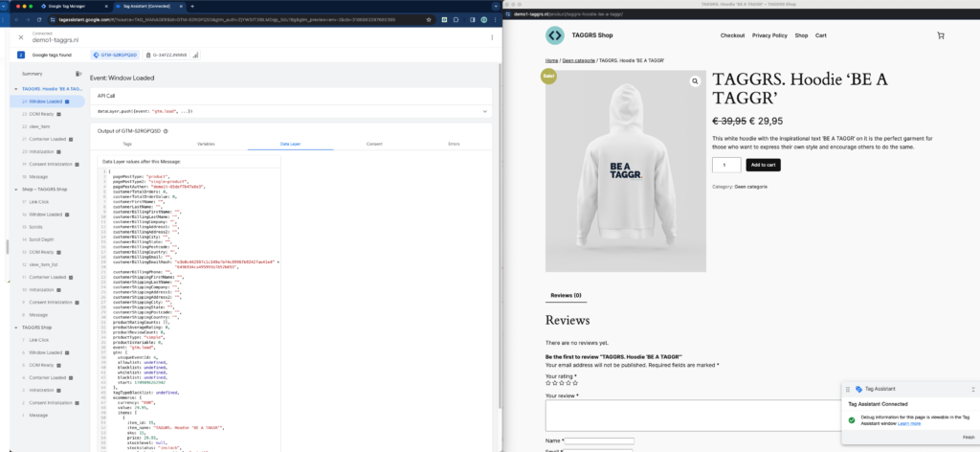This screenshot has width=980, height=452.
Task: Open the Chrome profile avatar
Action: [x=483, y=19]
